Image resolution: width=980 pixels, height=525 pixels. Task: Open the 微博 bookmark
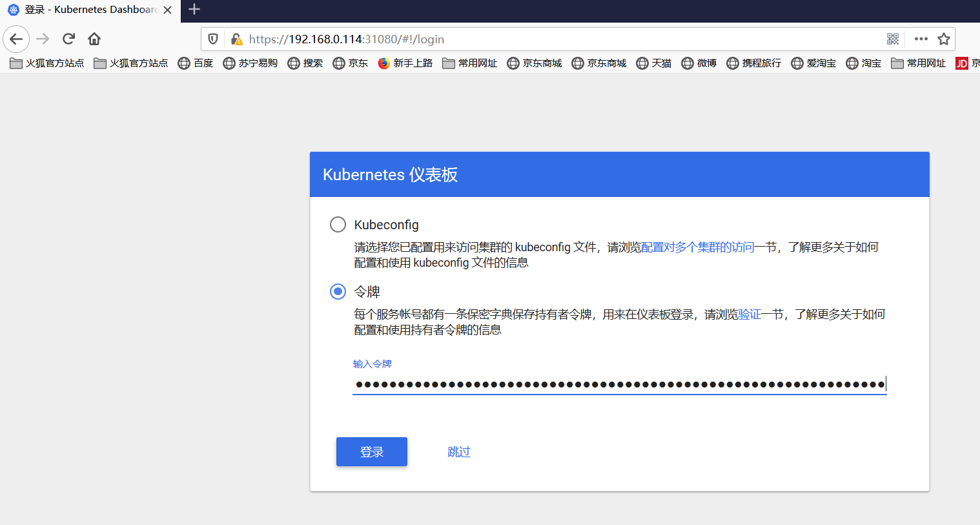pos(699,63)
